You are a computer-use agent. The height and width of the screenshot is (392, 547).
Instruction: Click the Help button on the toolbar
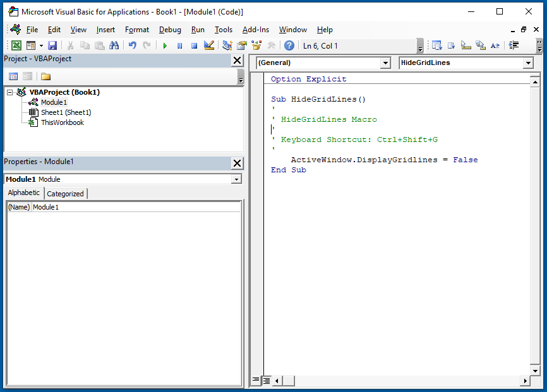point(289,45)
